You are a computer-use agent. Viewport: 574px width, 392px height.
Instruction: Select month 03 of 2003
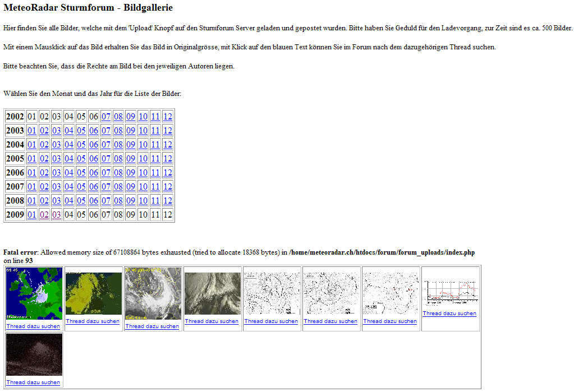[56, 131]
